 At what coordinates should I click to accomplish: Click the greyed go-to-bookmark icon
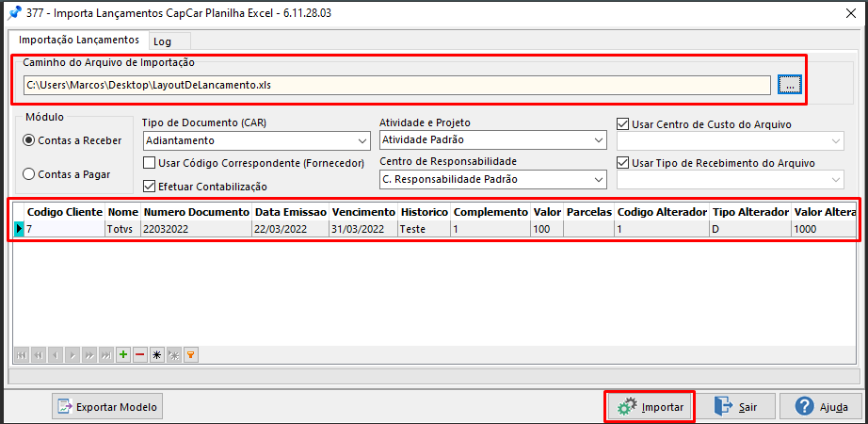[x=174, y=355]
